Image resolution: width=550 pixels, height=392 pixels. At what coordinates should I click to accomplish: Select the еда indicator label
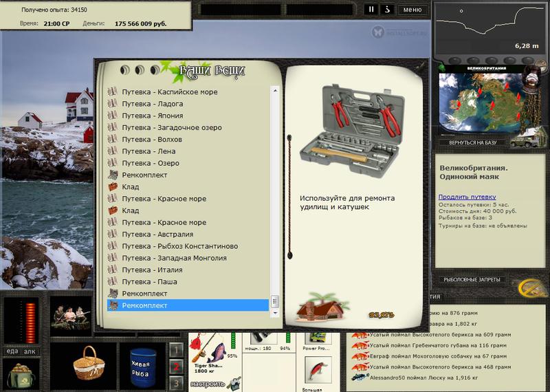coord(12,351)
